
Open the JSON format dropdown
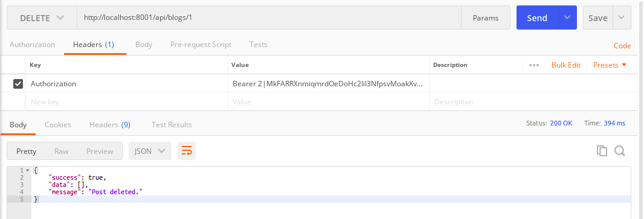[x=150, y=151]
